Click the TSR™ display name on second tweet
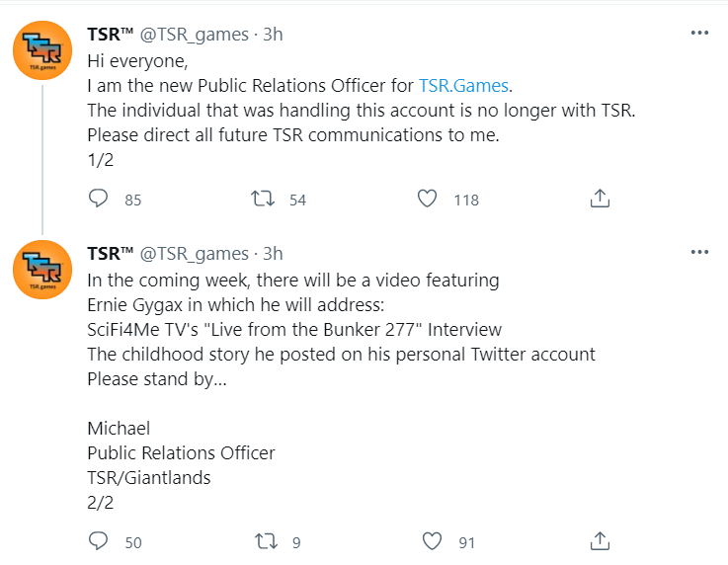 click(x=110, y=253)
